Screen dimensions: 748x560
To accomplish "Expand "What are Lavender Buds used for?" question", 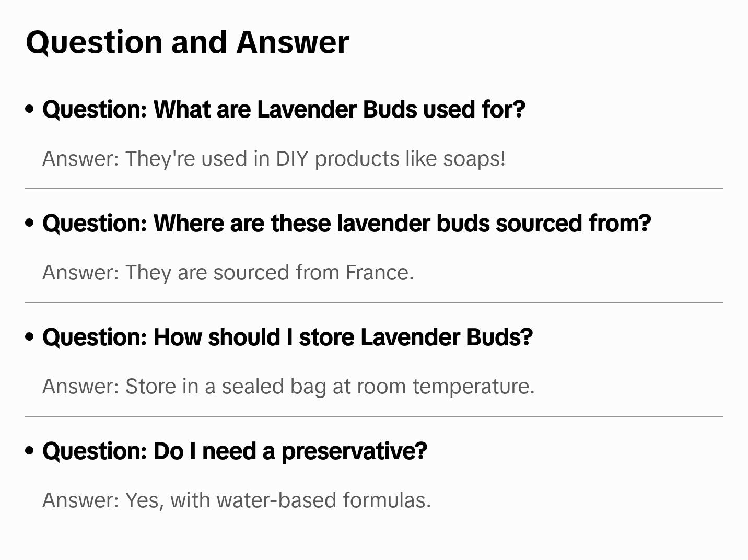I will 284,109.
